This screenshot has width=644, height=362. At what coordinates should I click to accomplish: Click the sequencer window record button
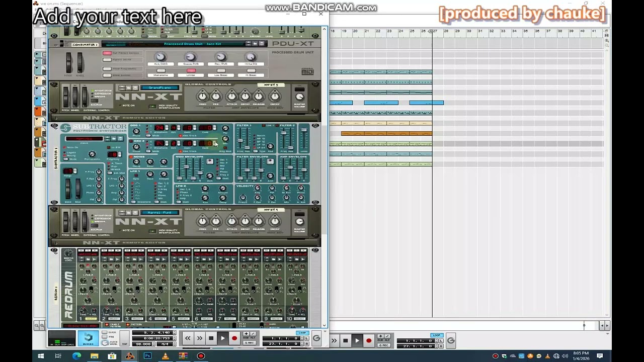coord(369,340)
